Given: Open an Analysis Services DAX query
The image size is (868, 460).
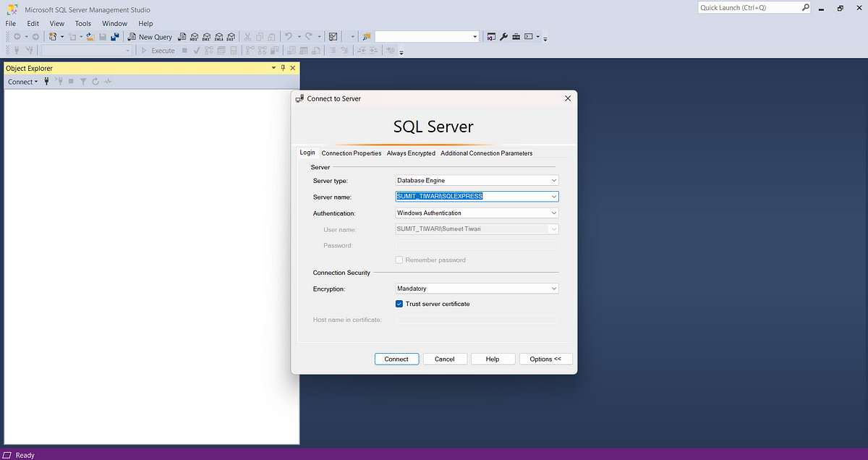Looking at the screenshot, I should pos(231,36).
